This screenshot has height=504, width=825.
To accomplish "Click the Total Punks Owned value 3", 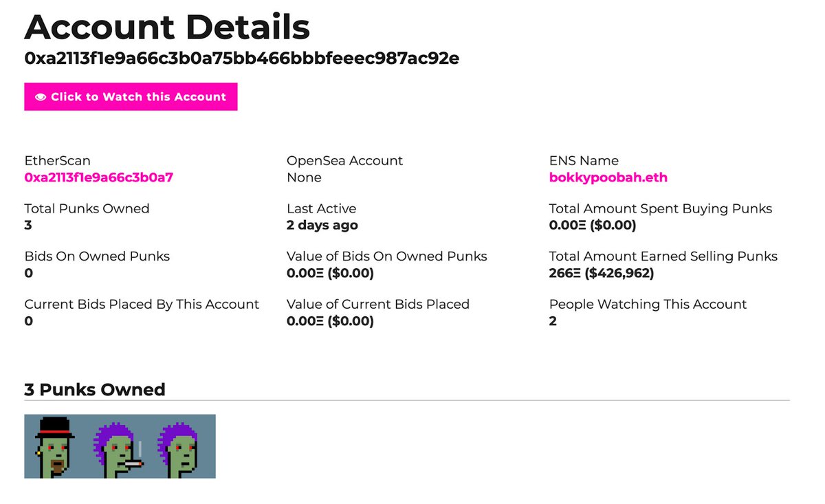I will [x=28, y=225].
